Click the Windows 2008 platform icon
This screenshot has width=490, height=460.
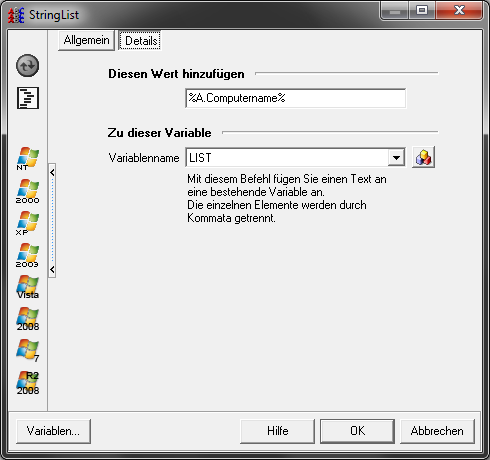27,319
